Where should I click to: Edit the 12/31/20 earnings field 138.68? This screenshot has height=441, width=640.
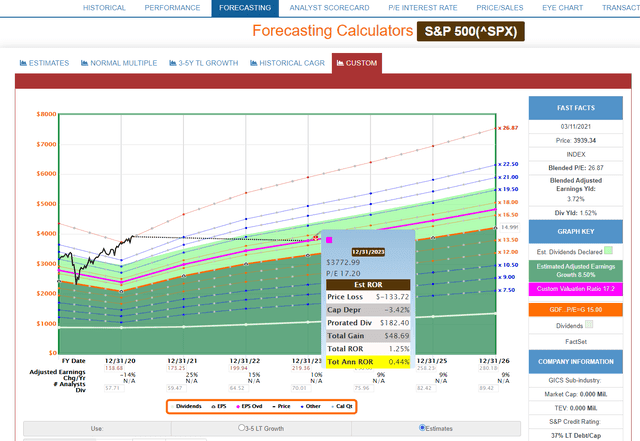coord(114,368)
